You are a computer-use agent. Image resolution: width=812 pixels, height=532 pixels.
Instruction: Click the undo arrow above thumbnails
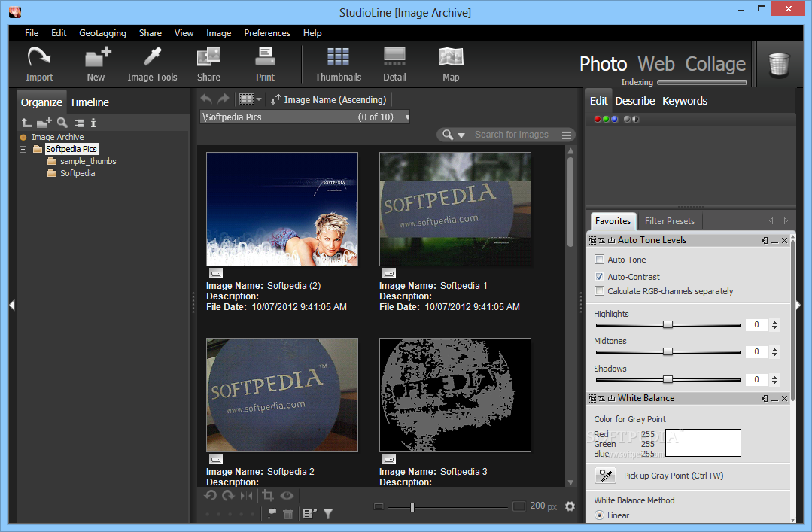[207, 99]
